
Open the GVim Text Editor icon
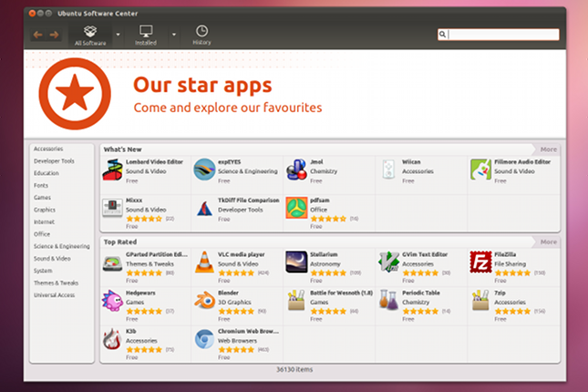pos(388,262)
